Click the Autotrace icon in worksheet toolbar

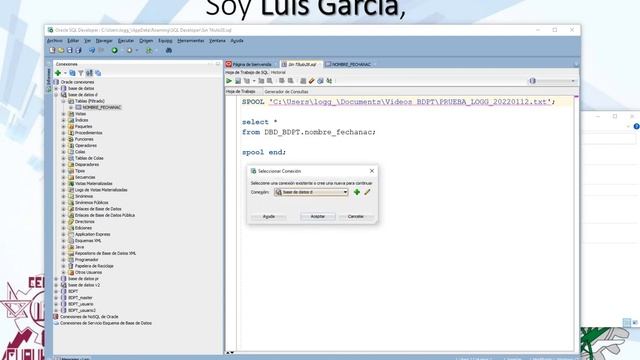pos(261,81)
